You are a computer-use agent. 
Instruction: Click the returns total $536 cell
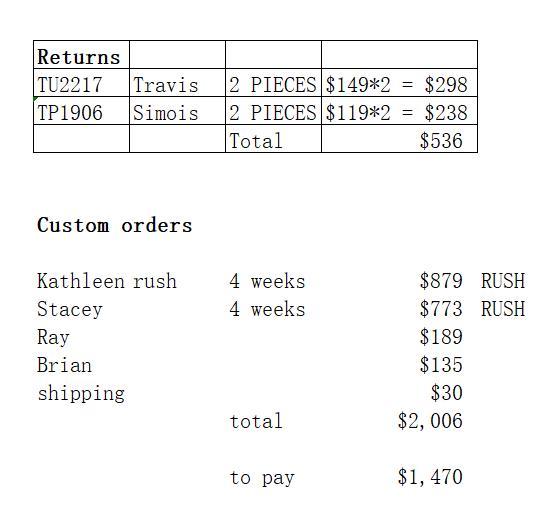(x=399, y=139)
